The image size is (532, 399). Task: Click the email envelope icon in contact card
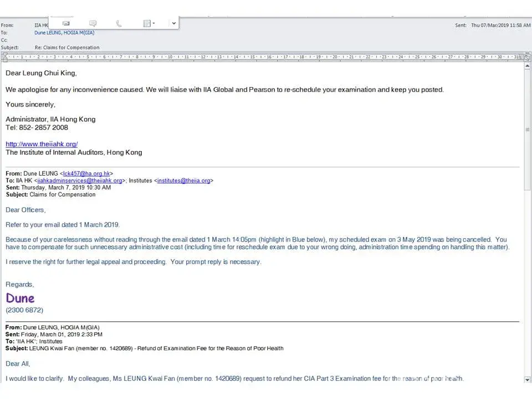click(x=66, y=23)
